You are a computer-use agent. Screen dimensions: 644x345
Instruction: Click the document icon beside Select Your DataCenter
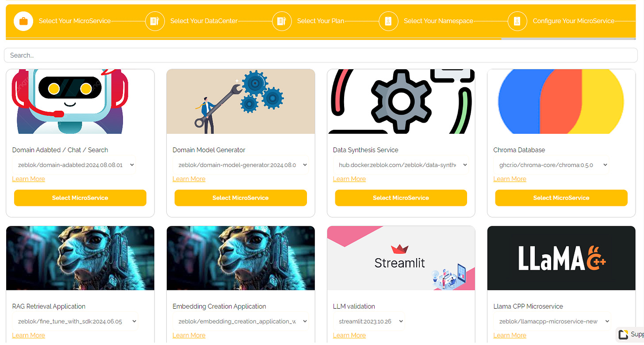(155, 21)
